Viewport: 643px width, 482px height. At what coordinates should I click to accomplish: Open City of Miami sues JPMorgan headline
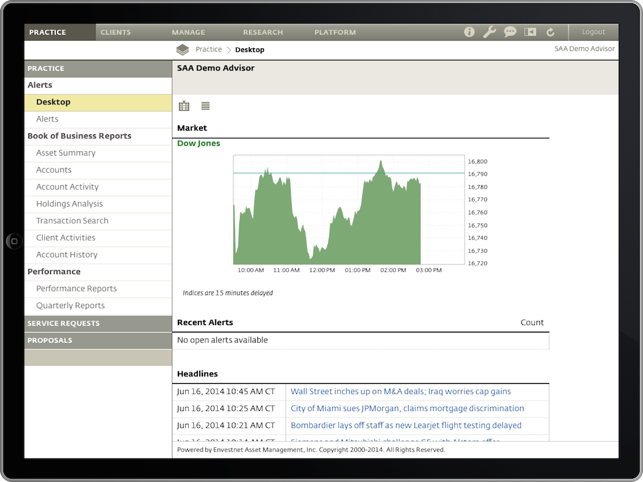(x=407, y=409)
